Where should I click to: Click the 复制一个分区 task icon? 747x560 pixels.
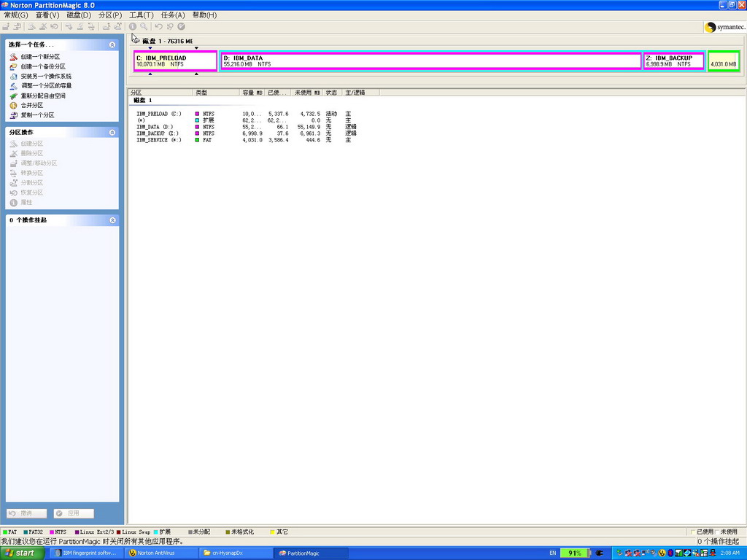[x=13, y=115]
